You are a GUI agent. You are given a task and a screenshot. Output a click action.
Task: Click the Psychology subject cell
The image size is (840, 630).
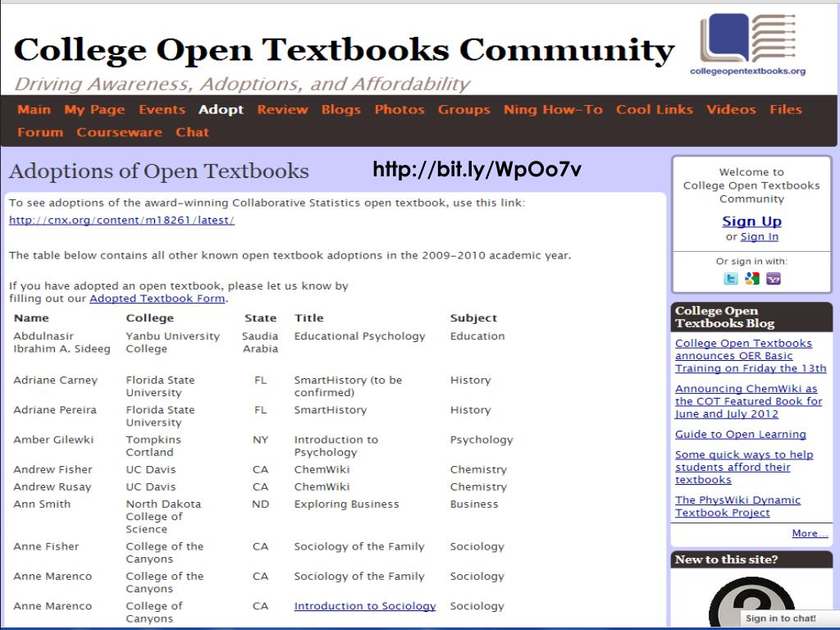[482, 441]
